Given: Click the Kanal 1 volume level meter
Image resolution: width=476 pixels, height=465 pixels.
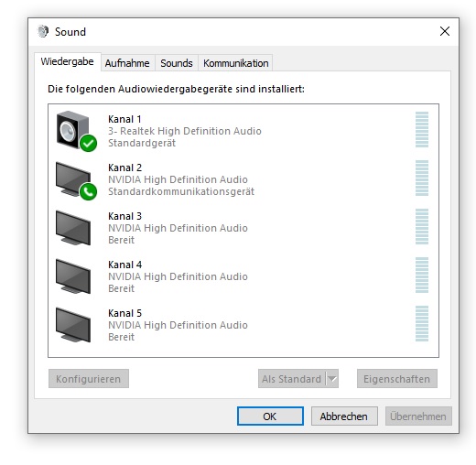Looking at the screenshot, I should tap(422, 129).
